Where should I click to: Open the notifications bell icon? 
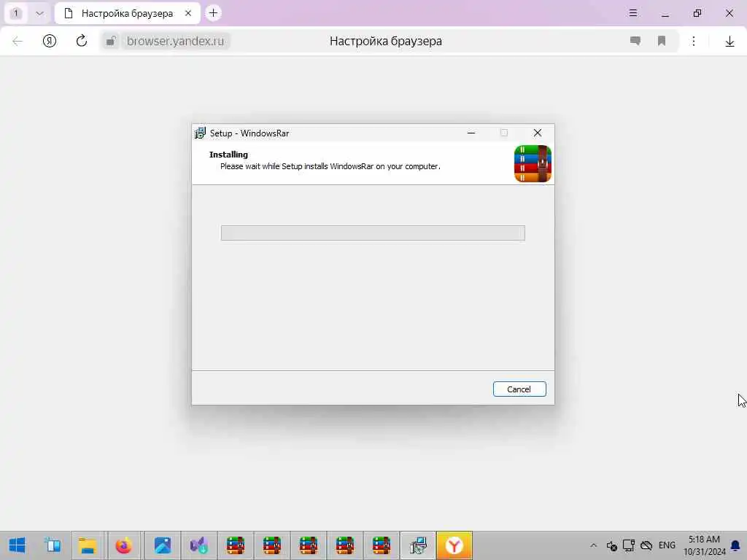735,545
